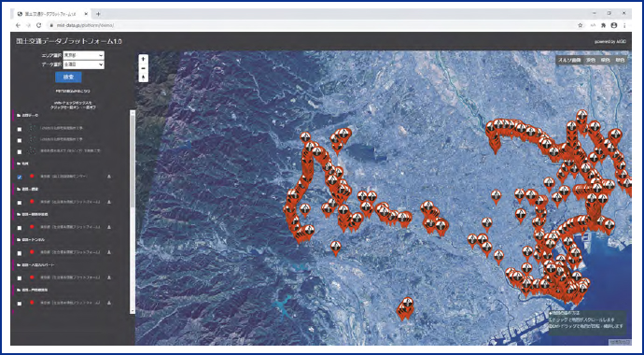644x355 pixels.
Task: Open the Chrome profile avatar
Action: (614, 25)
